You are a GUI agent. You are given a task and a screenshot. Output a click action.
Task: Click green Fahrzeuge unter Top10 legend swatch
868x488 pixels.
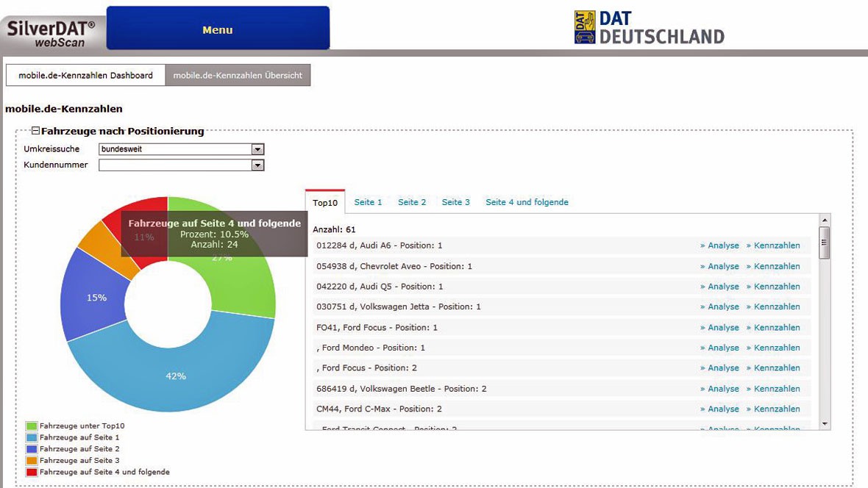(32, 426)
